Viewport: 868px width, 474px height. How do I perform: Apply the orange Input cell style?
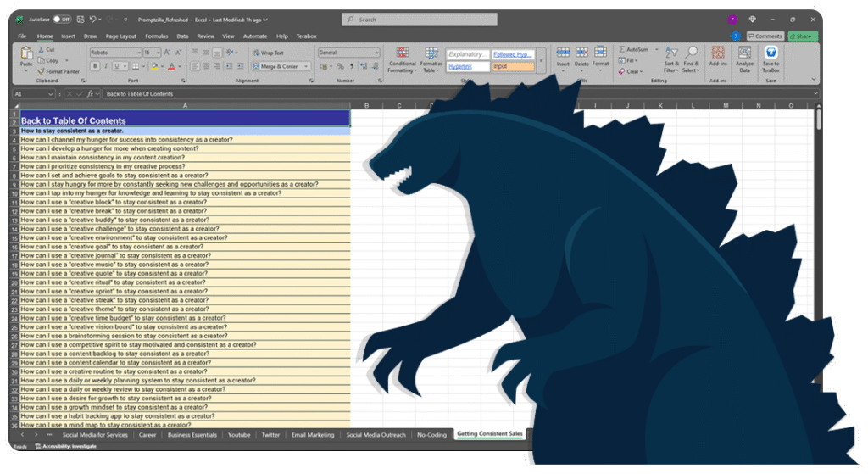coord(513,66)
